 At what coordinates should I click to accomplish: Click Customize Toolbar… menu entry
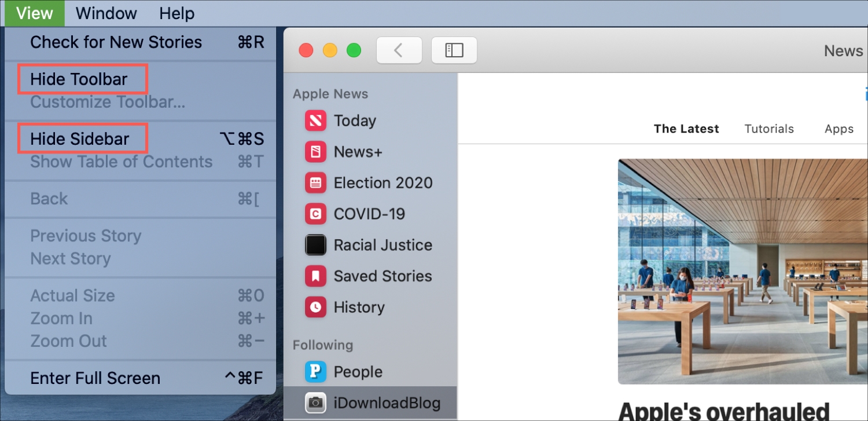(x=140, y=102)
